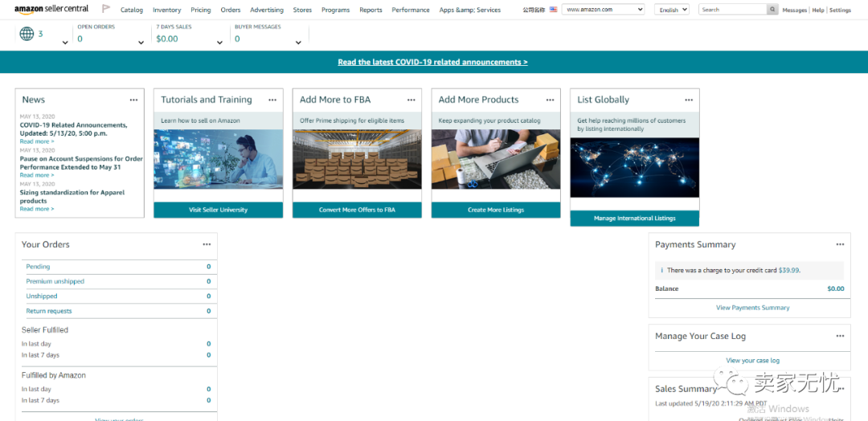This screenshot has width=868, height=421.
Task: Click the Messages link in header
Action: click(794, 10)
